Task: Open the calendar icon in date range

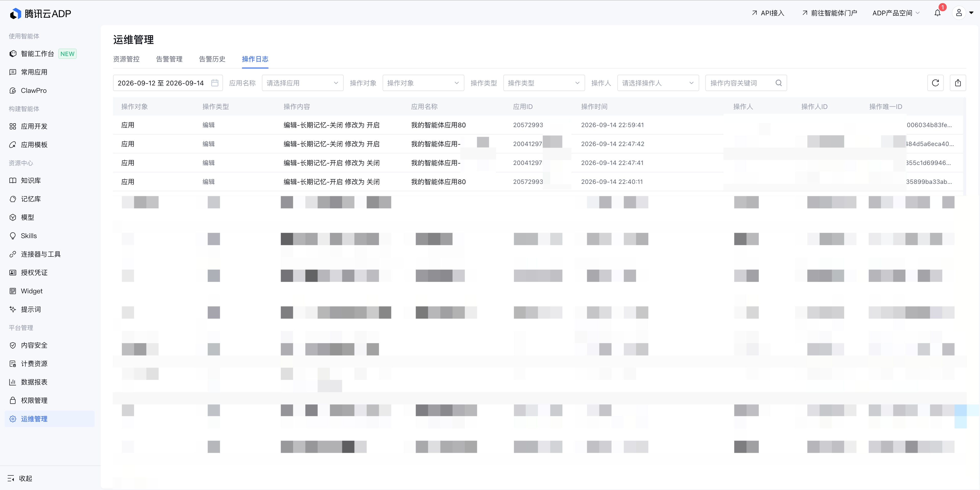Action: point(215,83)
